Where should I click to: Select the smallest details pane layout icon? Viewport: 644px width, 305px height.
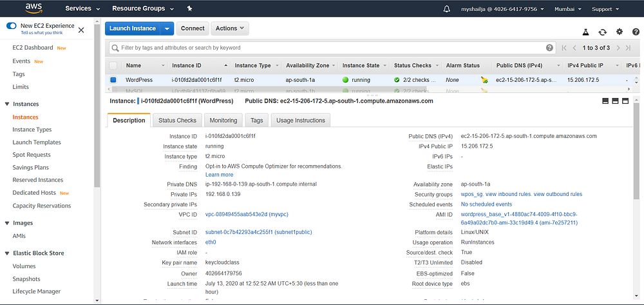click(605, 101)
